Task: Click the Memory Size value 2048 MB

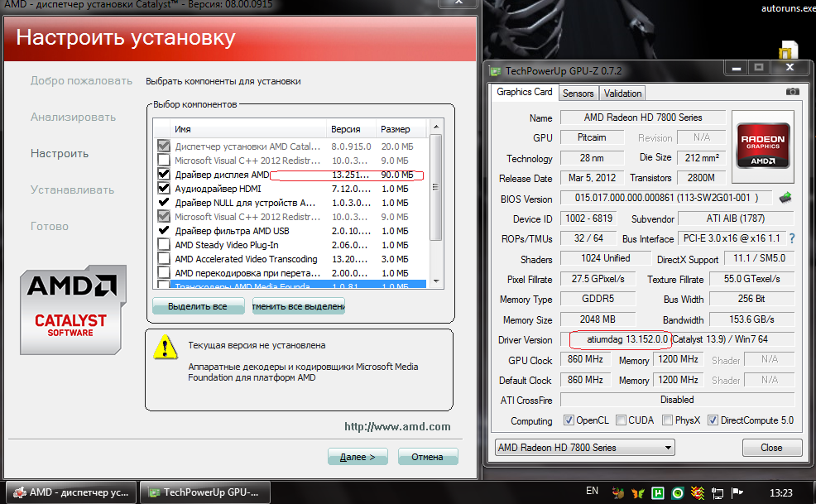Action: coord(598,319)
